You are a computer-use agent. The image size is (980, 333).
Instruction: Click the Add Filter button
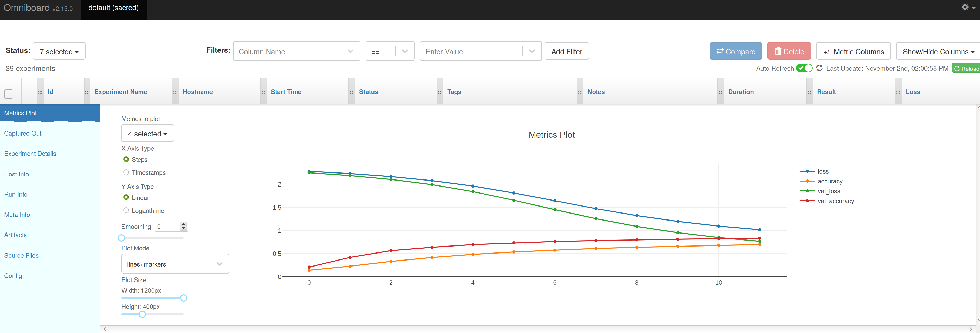pyautogui.click(x=566, y=51)
